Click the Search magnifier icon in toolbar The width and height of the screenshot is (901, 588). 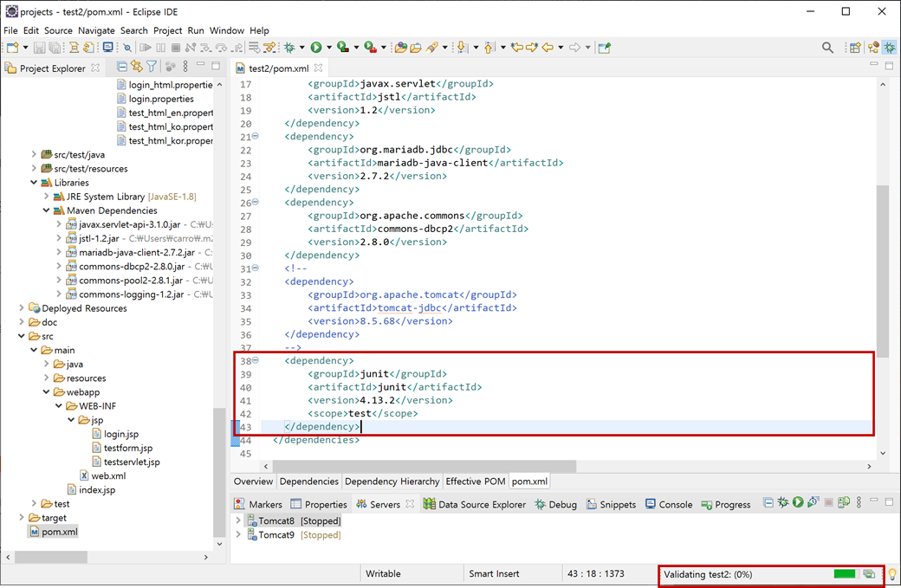[x=827, y=48]
